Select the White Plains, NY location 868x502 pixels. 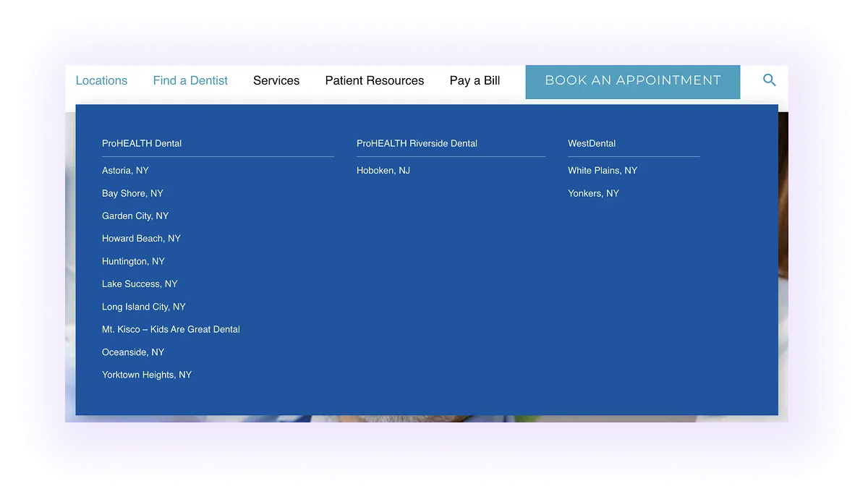pyautogui.click(x=603, y=170)
